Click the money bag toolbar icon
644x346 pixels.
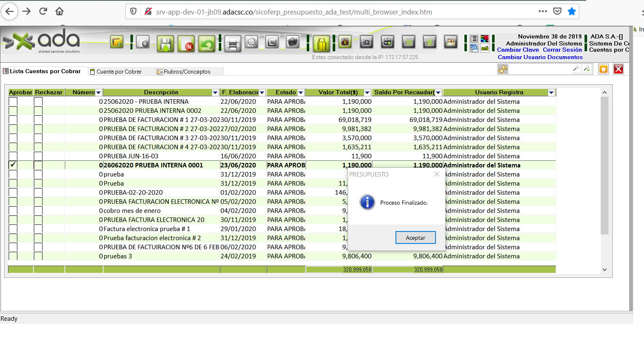pyautogui.click(x=345, y=42)
